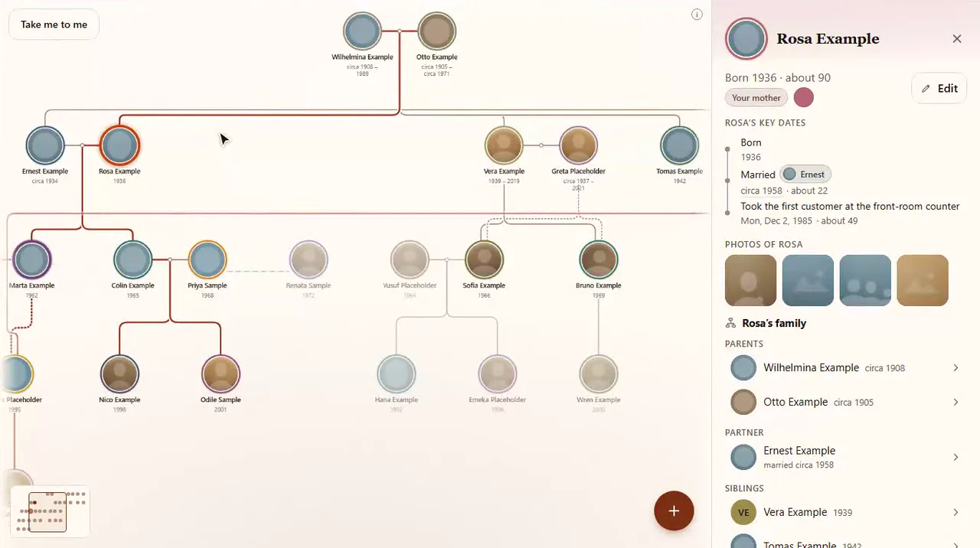Edit Rosa Example's profile
This screenshot has width=980, height=548.
pos(939,89)
